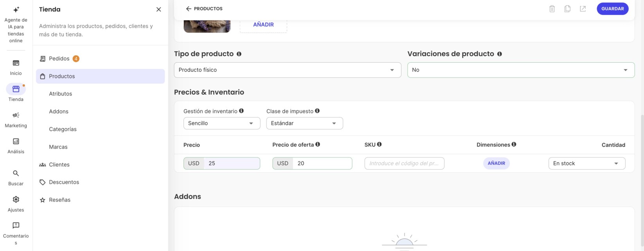This screenshot has width=644, height=251.
Task: Expand Estándar tax class dropdown
Action: pyautogui.click(x=305, y=123)
